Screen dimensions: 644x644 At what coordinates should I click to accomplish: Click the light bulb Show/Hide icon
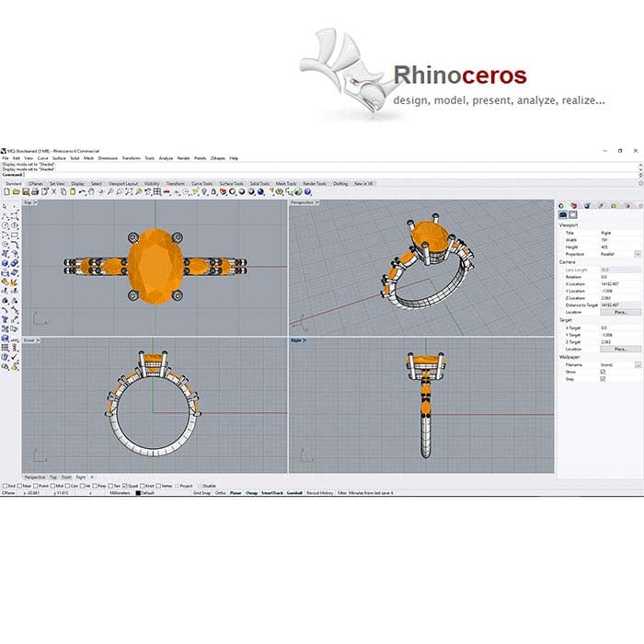click(204, 191)
